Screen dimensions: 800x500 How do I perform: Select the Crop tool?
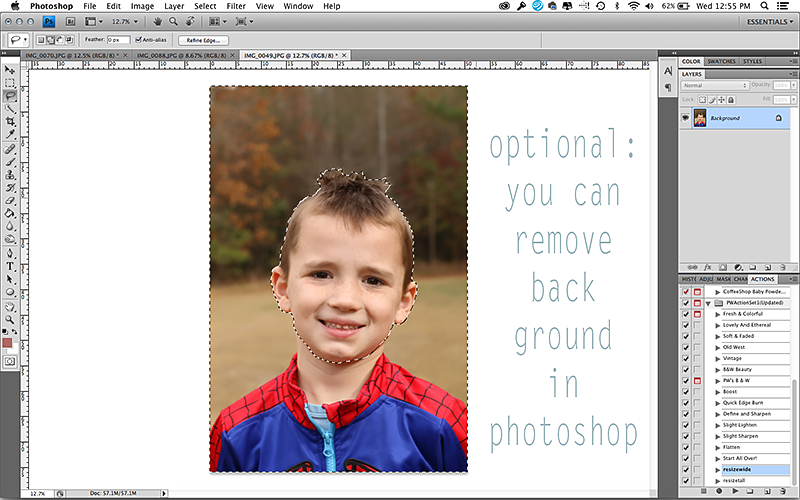click(x=10, y=121)
